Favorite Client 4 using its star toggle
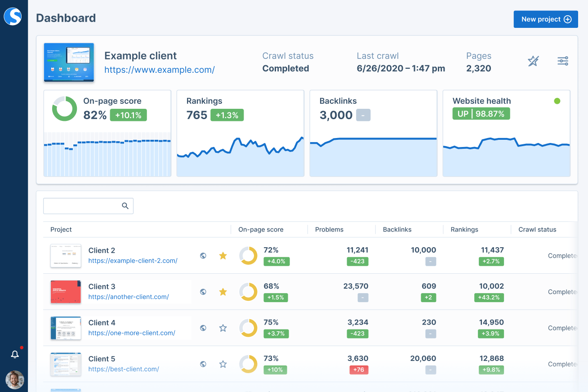 coord(223,328)
